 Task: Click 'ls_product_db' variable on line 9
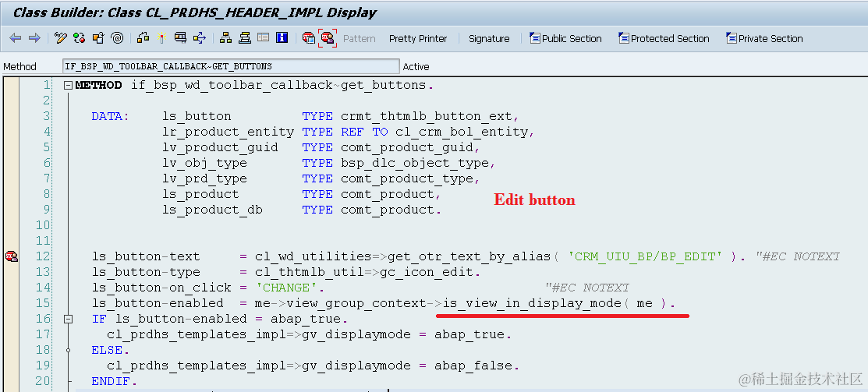[213, 210]
